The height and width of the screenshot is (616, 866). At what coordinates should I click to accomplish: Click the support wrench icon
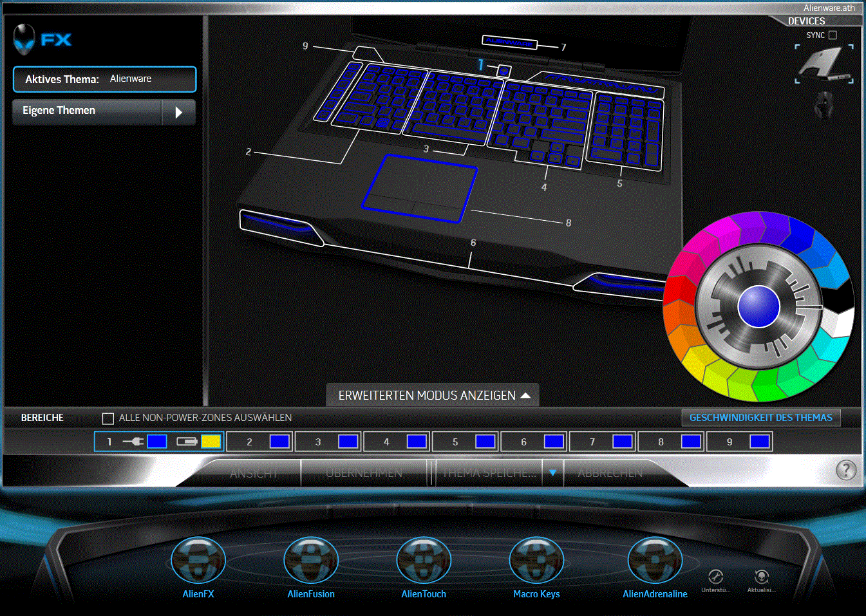coord(715,577)
